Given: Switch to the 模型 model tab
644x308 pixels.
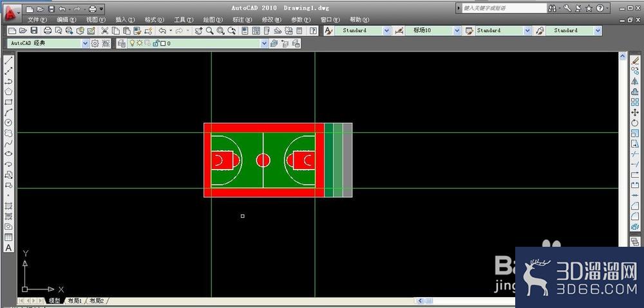Looking at the screenshot, I should 55,301.
